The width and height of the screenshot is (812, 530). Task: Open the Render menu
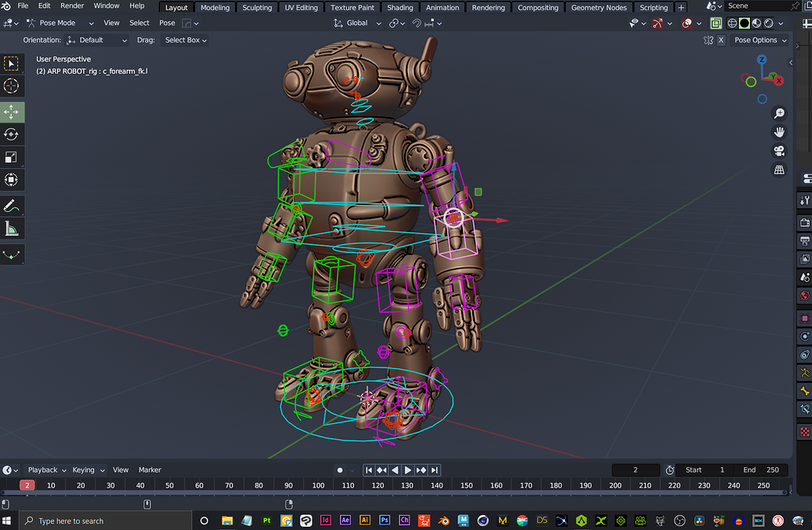point(72,5)
